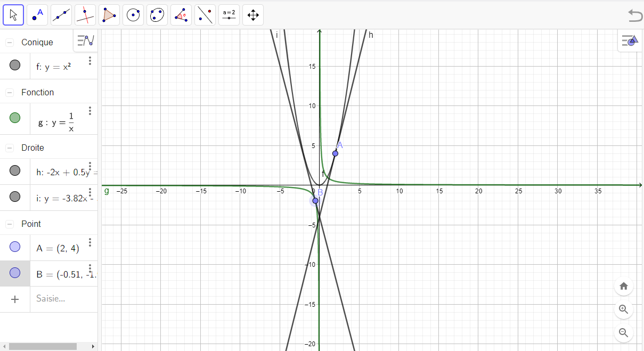Collapse the Droite category
This screenshot has width=644, height=351.
pyautogui.click(x=10, y=148)
